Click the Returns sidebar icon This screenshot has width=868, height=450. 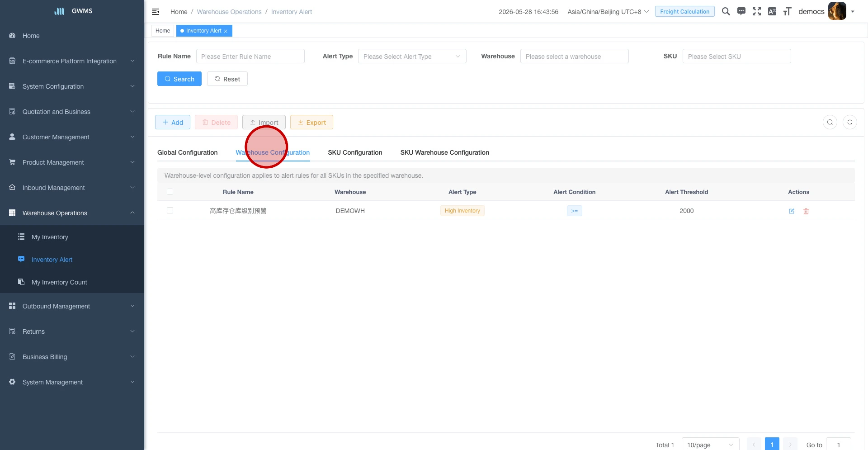[12, 331]
